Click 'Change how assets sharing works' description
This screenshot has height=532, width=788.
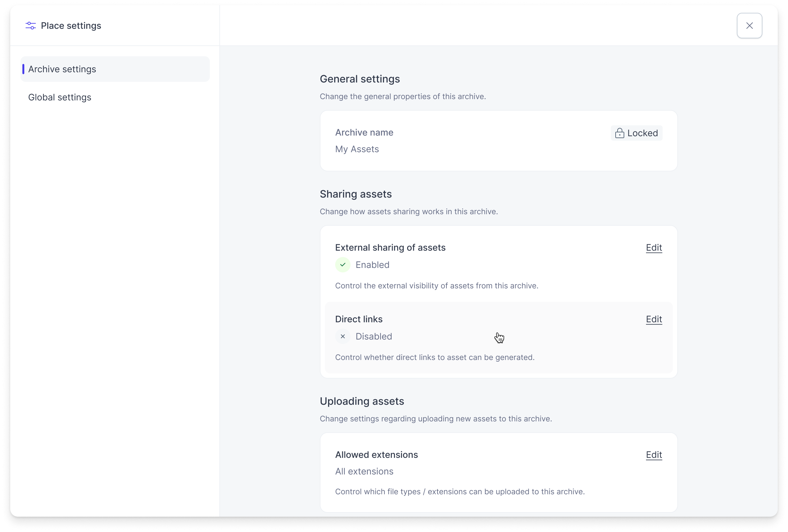click(x=409, y=211)
